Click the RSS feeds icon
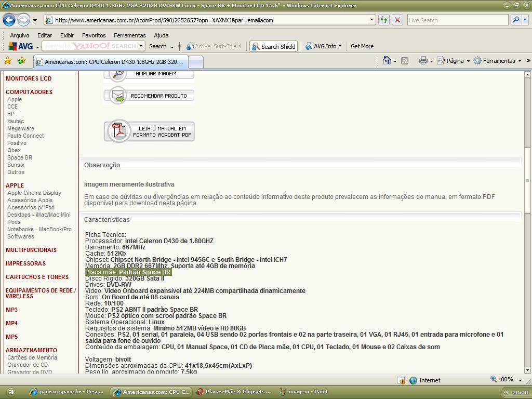Viewport: 532px width, 399px height. [x=404, y=61]
